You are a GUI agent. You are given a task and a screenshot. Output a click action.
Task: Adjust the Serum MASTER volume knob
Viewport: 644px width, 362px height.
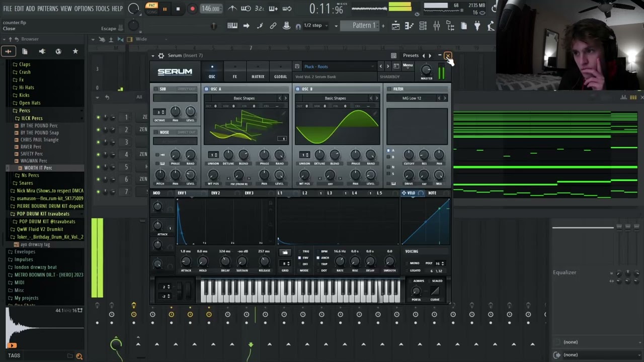426,70
